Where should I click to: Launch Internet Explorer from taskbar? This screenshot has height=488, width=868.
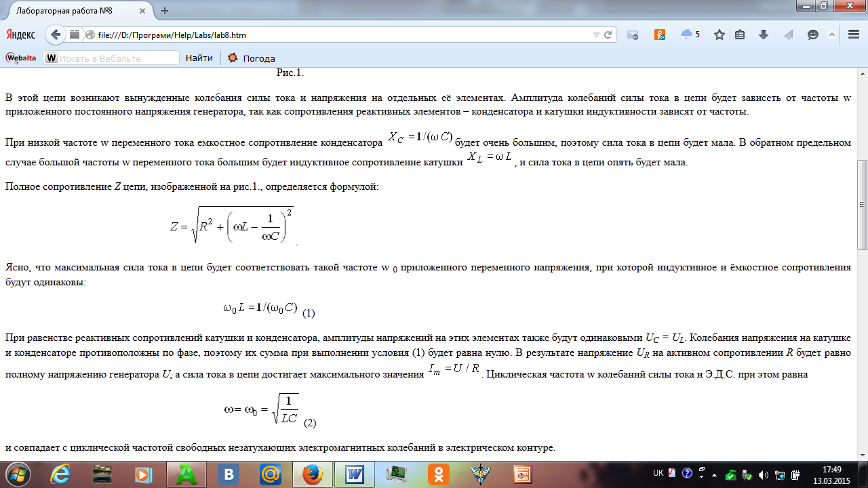coord(60,474)
